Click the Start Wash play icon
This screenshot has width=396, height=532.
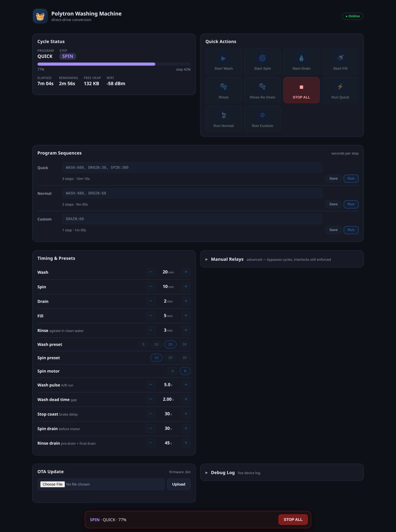coord(223,58)
